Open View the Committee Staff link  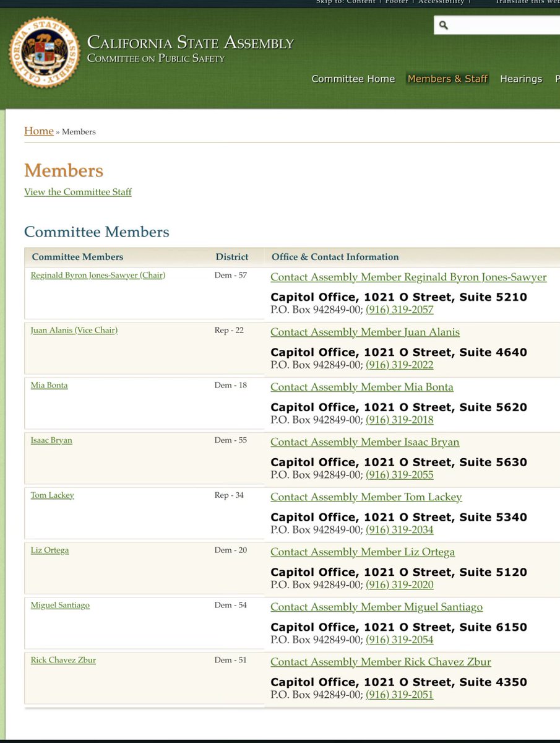coord(78,192)
